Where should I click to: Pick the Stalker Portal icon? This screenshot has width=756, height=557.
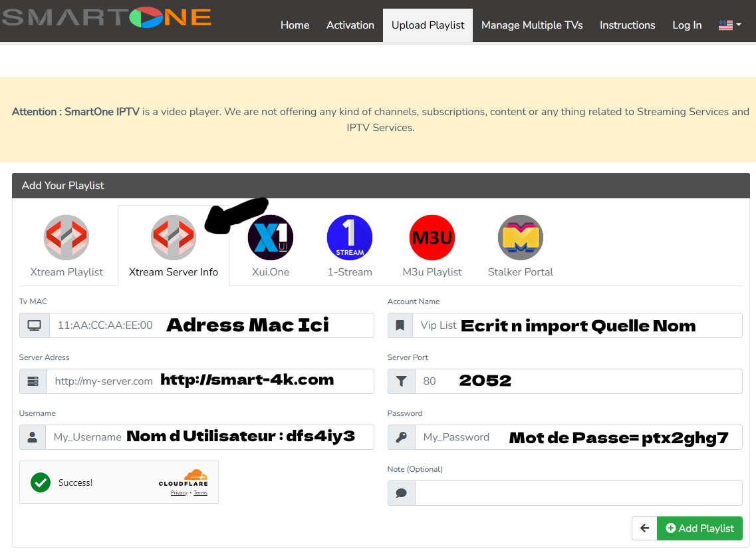[520, 238]
